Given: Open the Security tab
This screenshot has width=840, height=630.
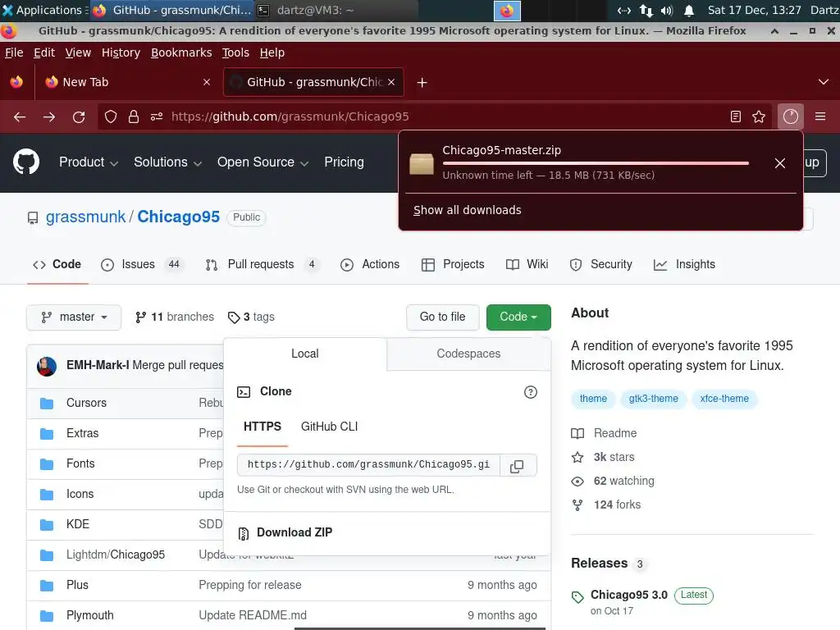Looking at the screenshot, I should 601,265.
